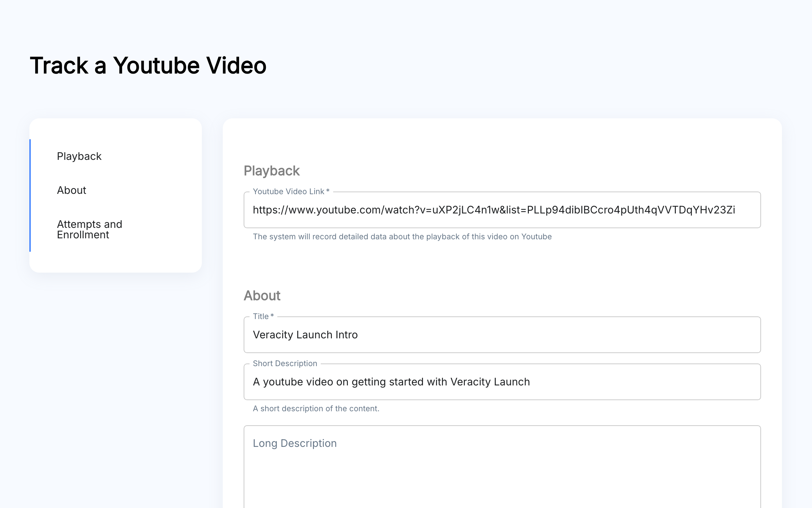This screenshot has height=508, width=812.
Task: Click the Short Description text field
Action: [501, 382]
